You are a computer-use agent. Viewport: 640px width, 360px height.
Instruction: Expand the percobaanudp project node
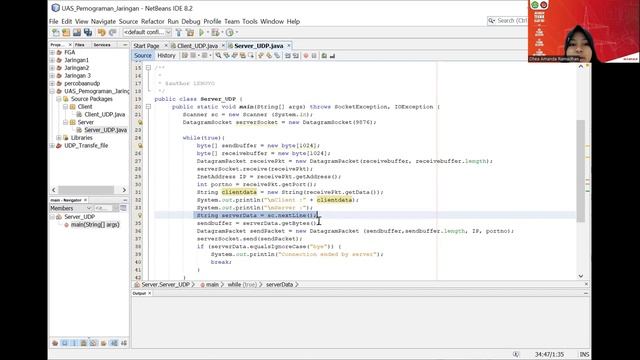pyautogui.click(x=52, y=83)
